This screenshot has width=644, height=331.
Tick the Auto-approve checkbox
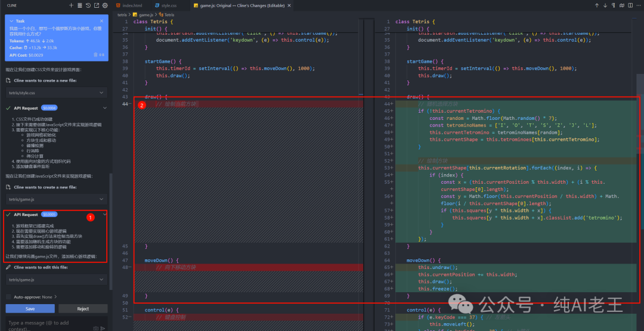(x=8, y=296)
